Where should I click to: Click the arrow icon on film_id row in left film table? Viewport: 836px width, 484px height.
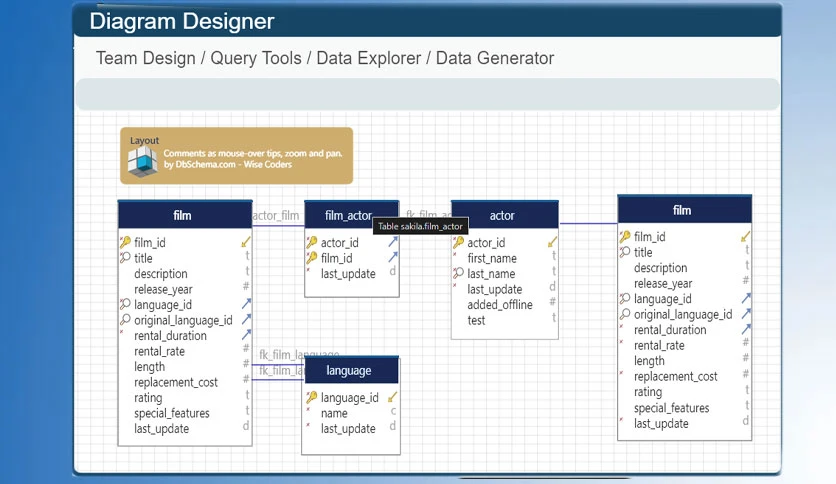click(246, 242)
